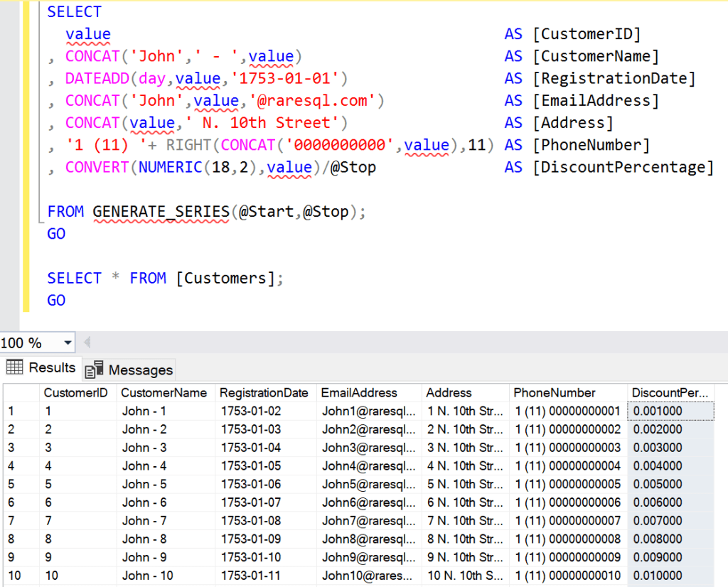Select row 10 using its row number

[x=10, y=576]
